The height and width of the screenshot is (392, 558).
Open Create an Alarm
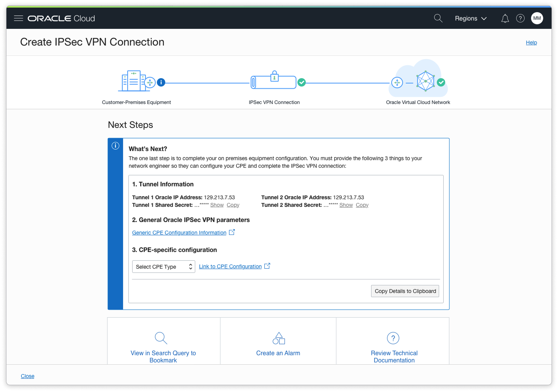click(278, 353)
